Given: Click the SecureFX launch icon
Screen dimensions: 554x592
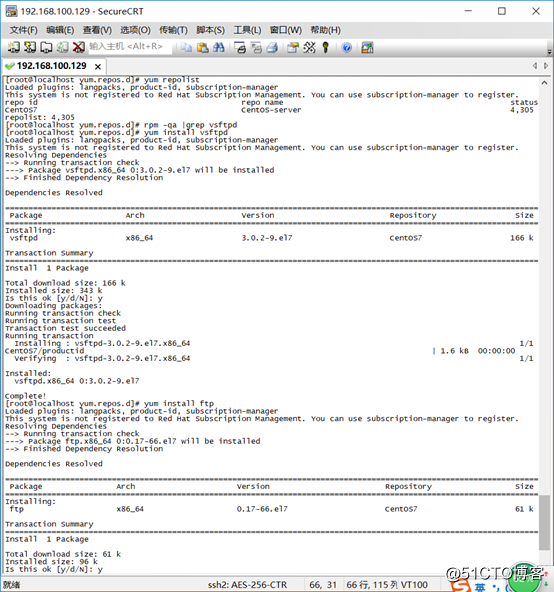Looking at the screenshot, I should [367, 47].
